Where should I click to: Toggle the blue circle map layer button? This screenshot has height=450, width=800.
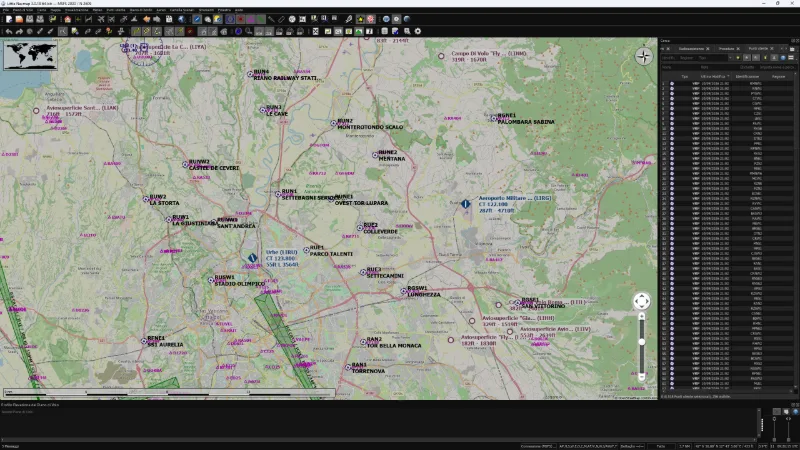click(x=230, y=19)
